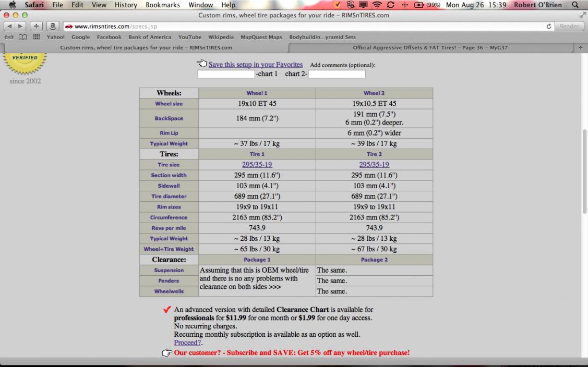This screenshot has height=367, width=588.
Task: Open the Wi-Fi status menu
Action: pos(377,5)
